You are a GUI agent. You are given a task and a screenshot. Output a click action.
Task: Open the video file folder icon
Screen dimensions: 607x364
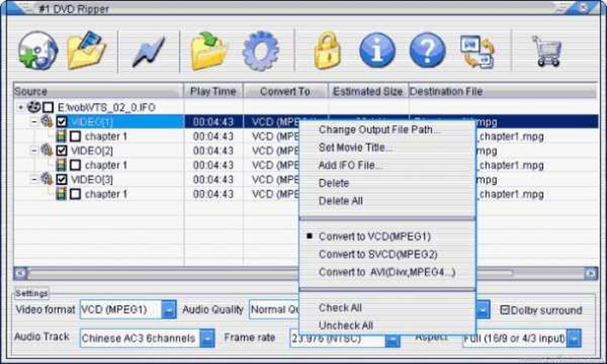[x=86, y=51]
